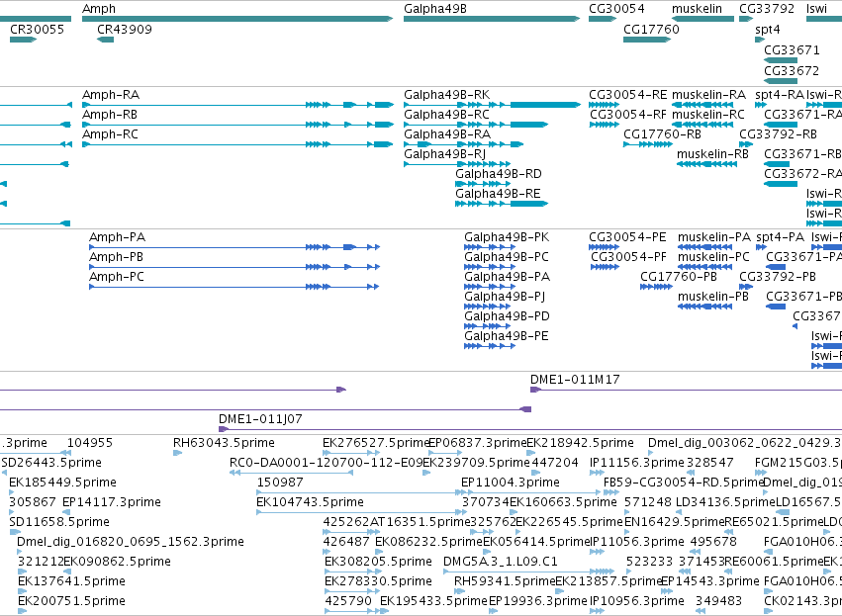Select the CG33792-RB transcript
Screen dimensions: 842x616
pos(746,144)
